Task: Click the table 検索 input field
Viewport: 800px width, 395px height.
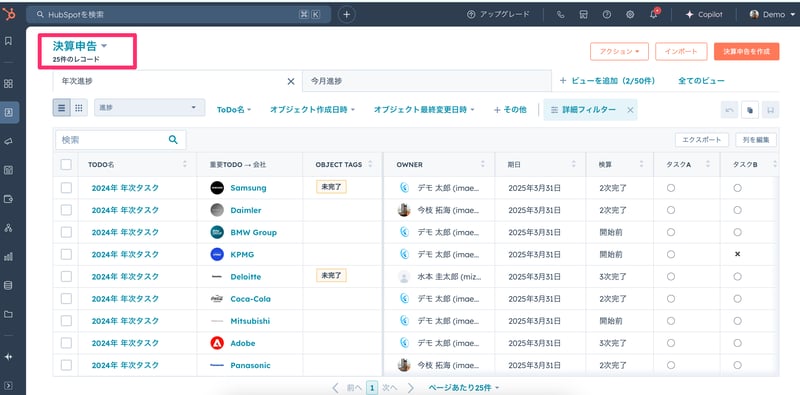Action: pyautogui.click(x=120, y=139)
